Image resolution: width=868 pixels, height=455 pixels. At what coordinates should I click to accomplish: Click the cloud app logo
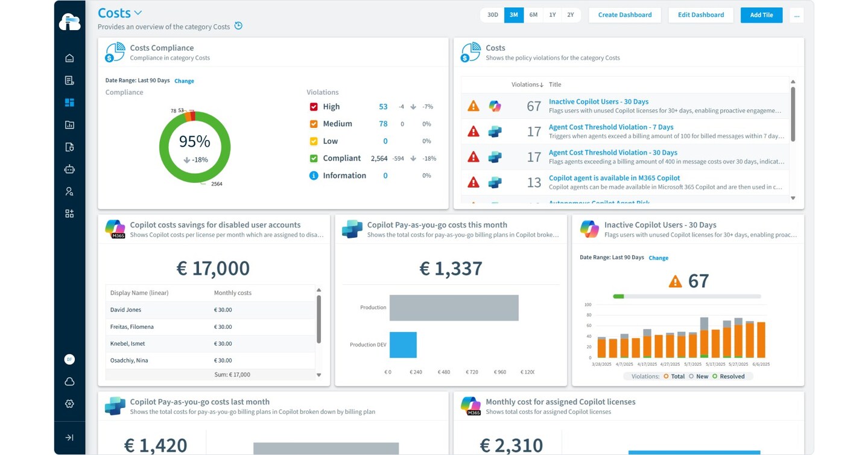[x=69, y=22]
